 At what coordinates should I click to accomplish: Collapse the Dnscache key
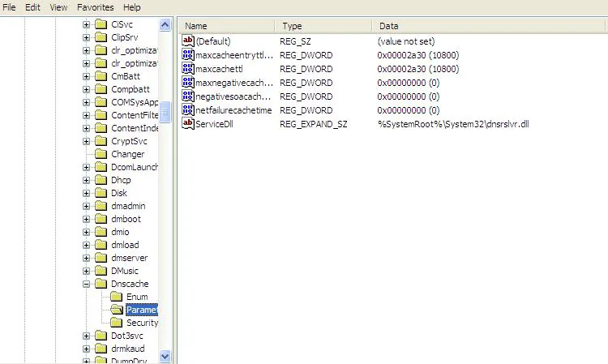[86, 284]
